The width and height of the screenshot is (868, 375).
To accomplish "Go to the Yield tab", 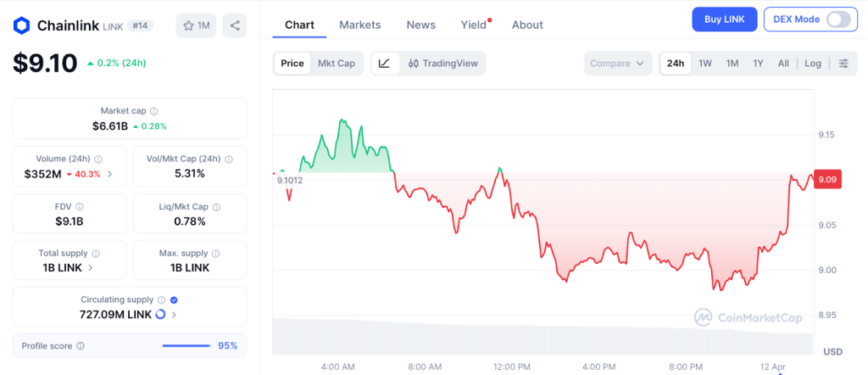I will 474,25.
